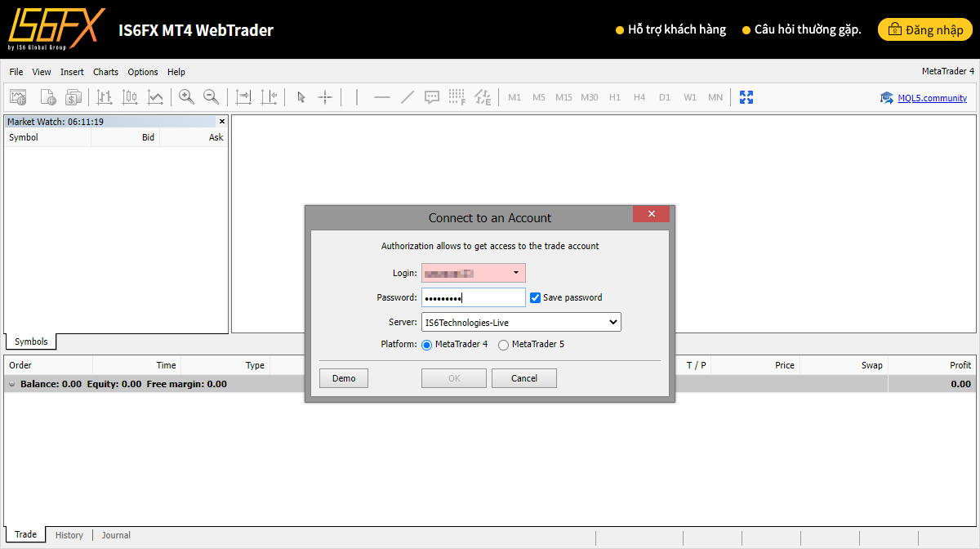Select the text label comment tool
This screenshot has height=549, width=980.
click(432, 97)
